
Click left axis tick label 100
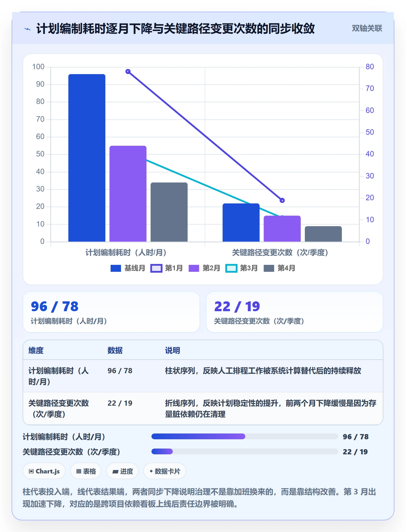tap(38, 67)
